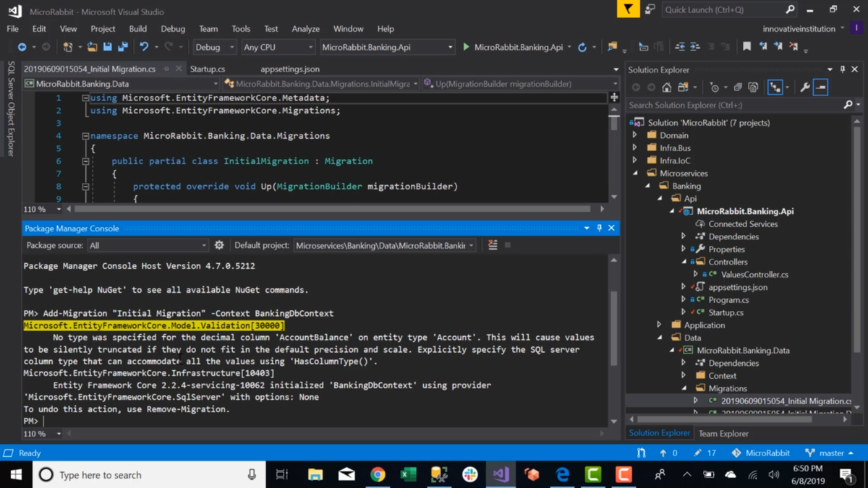
Task: Click the feedback icon next to Quick Launch
Action: [650, 9]
